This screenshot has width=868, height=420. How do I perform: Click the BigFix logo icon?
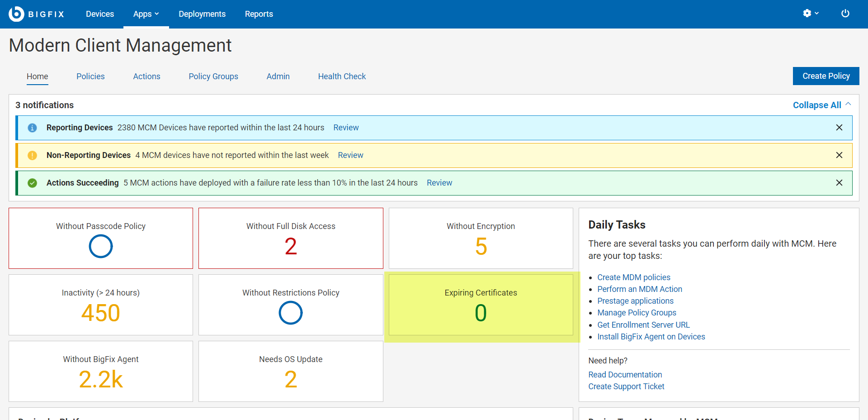(x=16, y=14)
